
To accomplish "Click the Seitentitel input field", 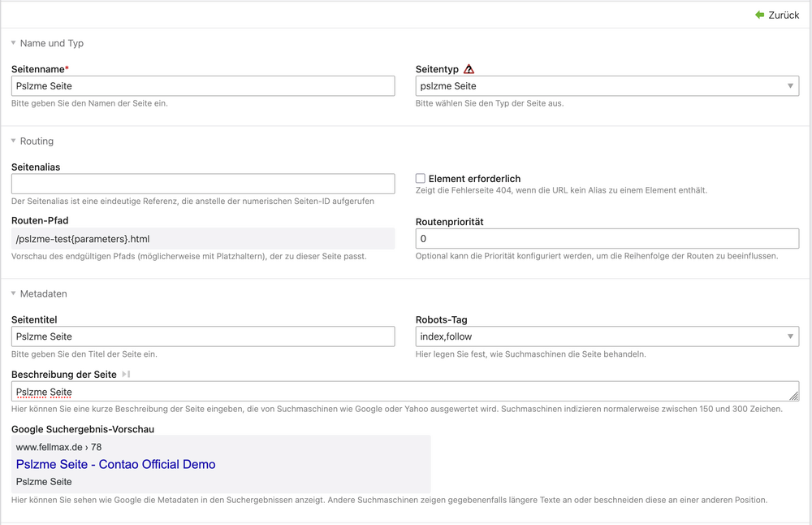I will 203,336.
